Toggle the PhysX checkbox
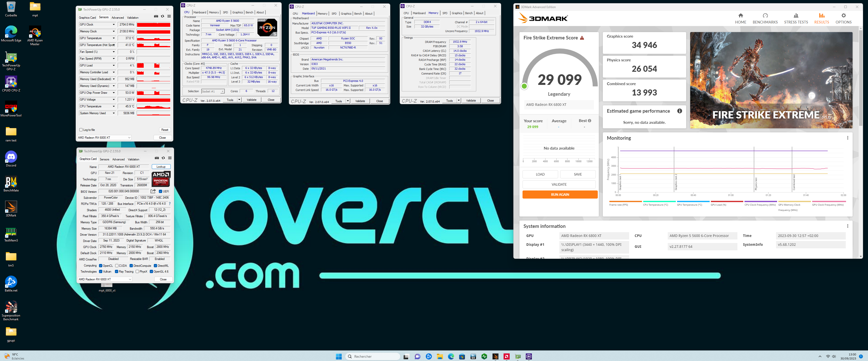The image size is (868, 361). [x=137, y=271]
